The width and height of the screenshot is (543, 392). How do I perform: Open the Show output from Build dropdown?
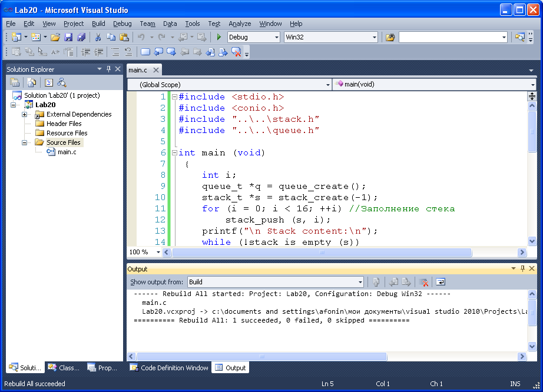click(x=360, y=282)
